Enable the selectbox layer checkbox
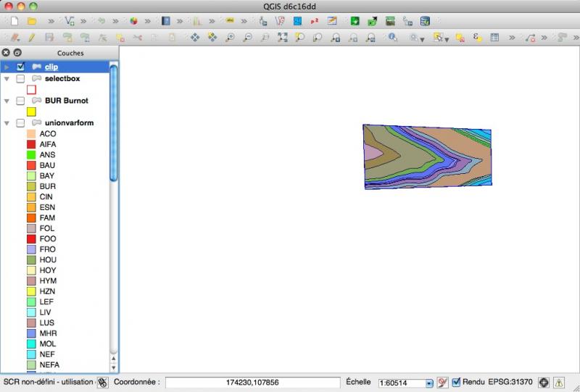 tap(20, 78)
